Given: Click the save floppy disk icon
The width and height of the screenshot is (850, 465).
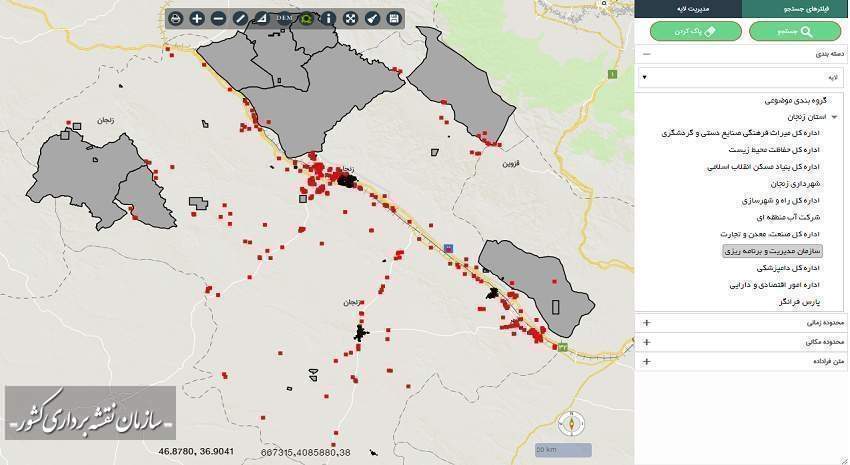Looking at the screenshot, I should (x=394, y=18).
